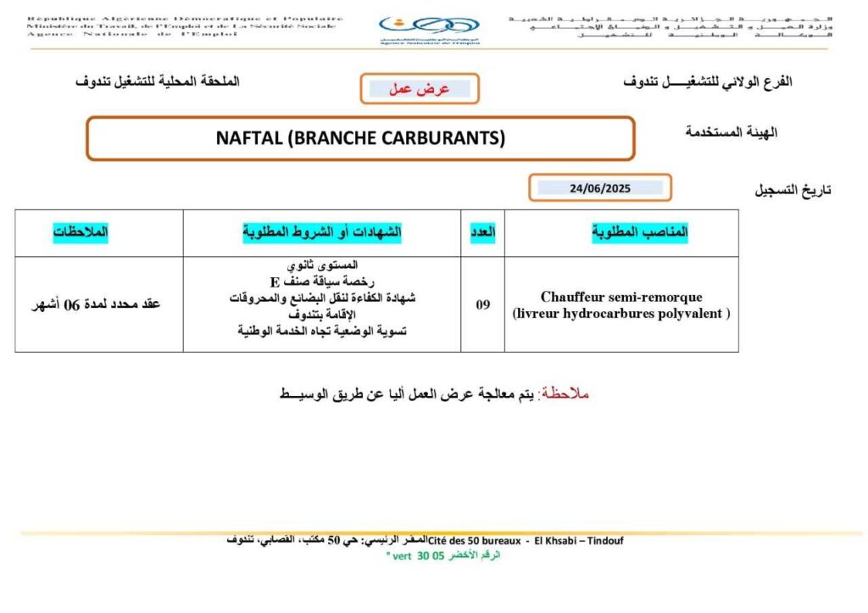Click the 'NAFTAL (BRANCHE CARBURANTS)' employer box
Screen dimensions: 868x613
coord(360,138)
